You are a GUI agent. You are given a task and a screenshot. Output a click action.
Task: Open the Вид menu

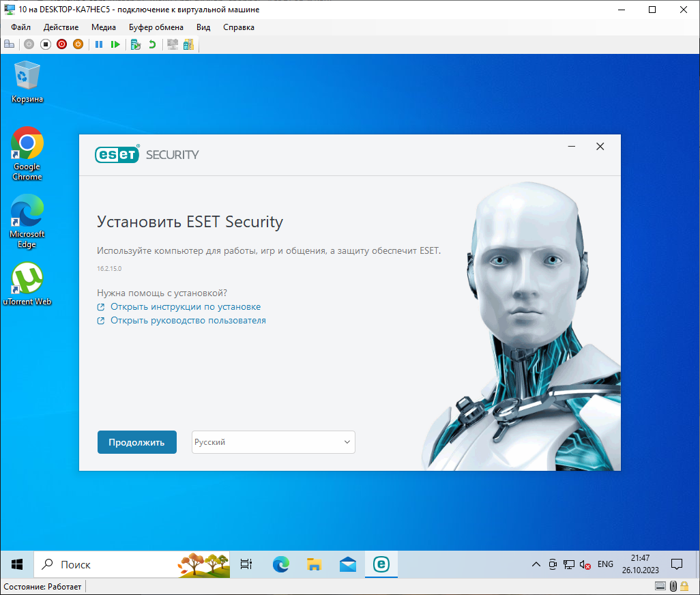pos(203,27)
